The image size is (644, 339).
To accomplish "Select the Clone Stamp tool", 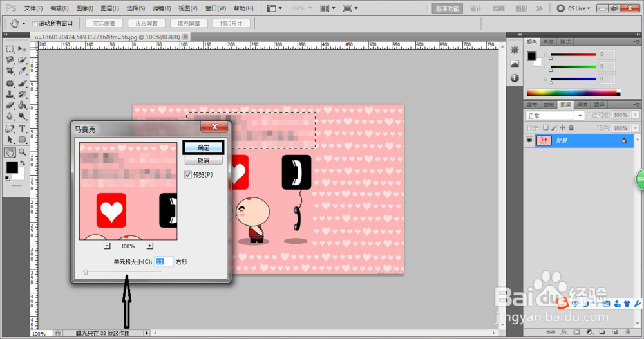I will (x=10, y=94).
